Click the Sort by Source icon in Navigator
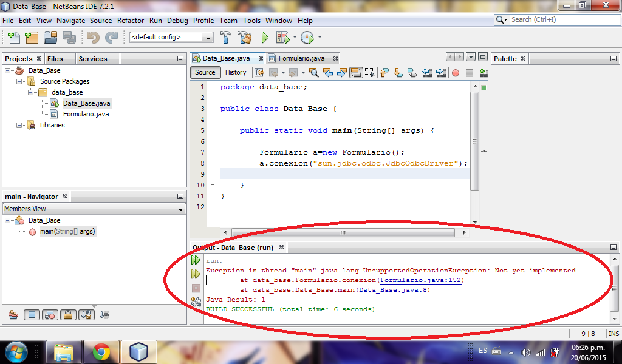The image size is (622, 364). point(104,315)
